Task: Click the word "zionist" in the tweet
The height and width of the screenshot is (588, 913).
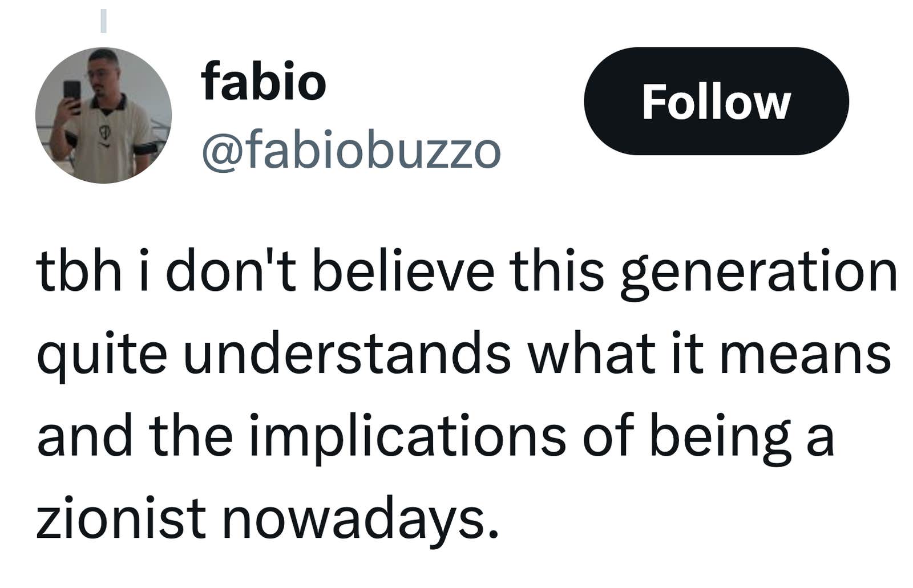Action: (x=120, y=519)
